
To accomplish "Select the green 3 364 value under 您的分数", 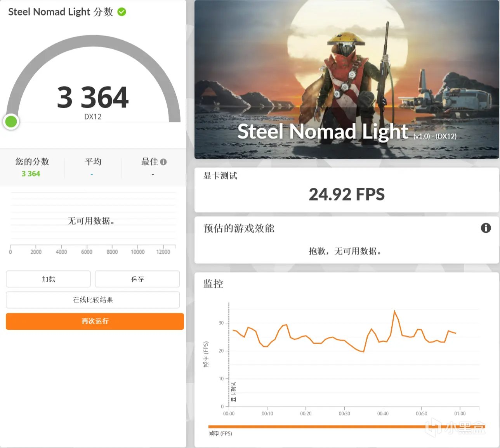I will [x=31, y=174].
